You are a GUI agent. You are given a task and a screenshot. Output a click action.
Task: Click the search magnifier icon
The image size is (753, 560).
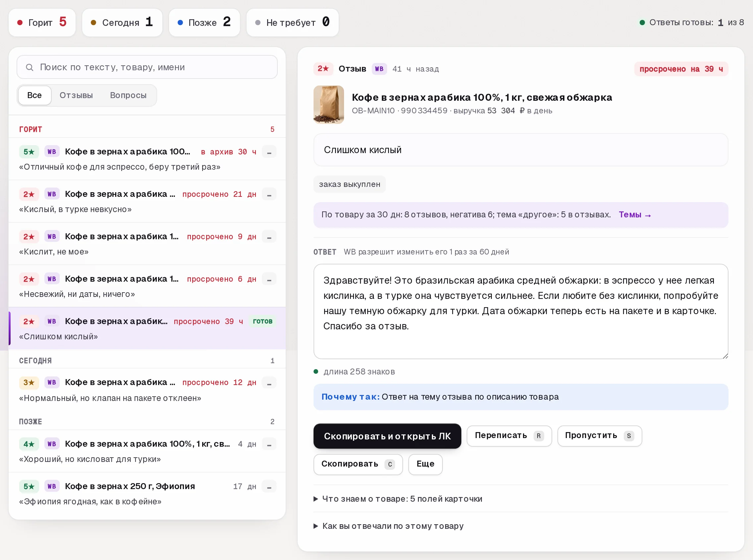coord(29,68)
